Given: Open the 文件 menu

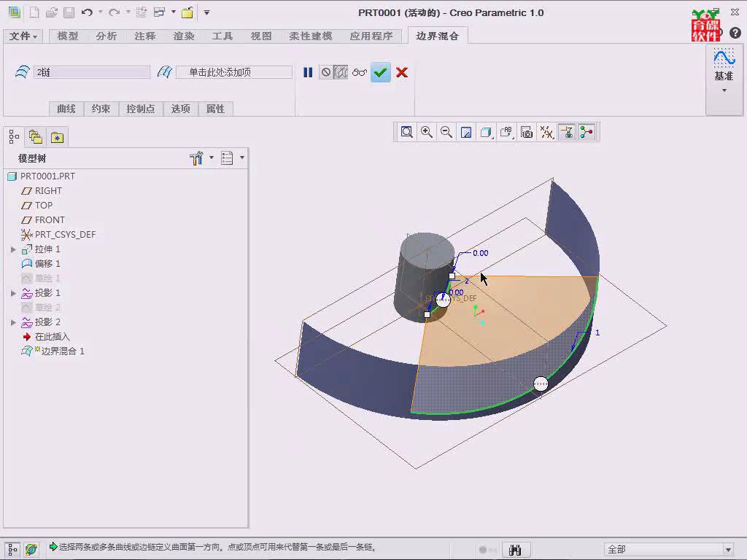Looking at the screenshot, I should click(23, 36).
